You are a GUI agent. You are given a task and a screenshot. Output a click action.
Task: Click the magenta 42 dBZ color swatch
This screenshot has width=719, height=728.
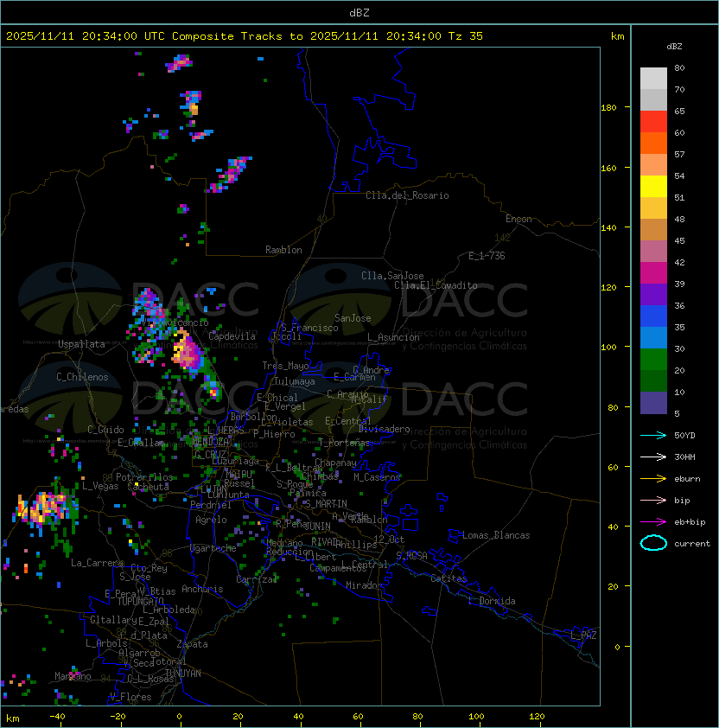(653, 272)
